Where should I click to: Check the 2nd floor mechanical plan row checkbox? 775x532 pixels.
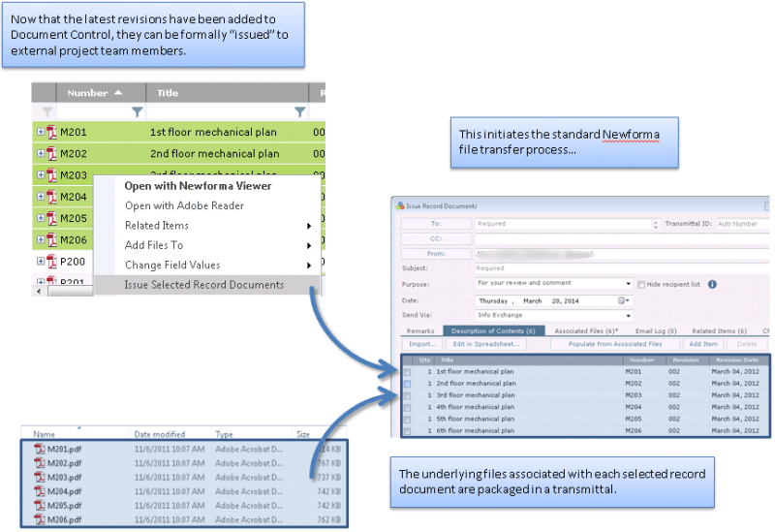(407, 384)
